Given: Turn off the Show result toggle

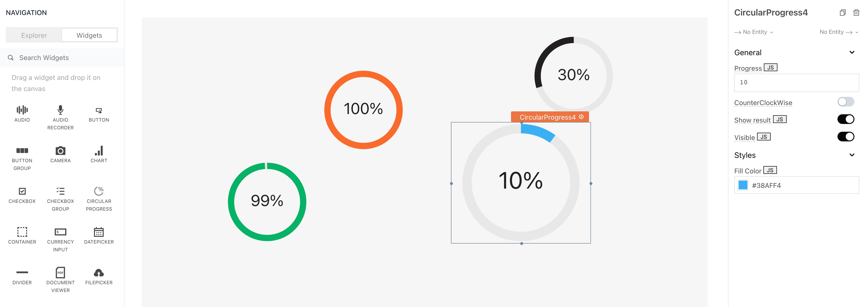Looking at the screenshot, I should (845, 119).
